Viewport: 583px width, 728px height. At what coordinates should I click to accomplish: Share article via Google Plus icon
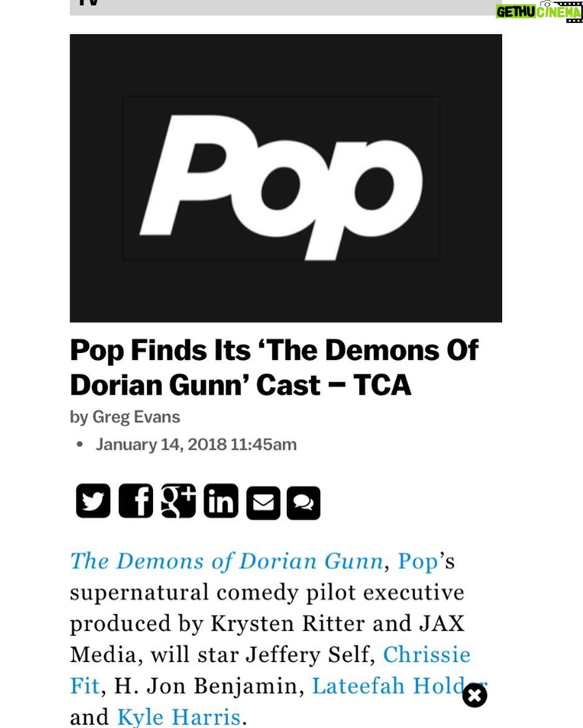[179, 501]
